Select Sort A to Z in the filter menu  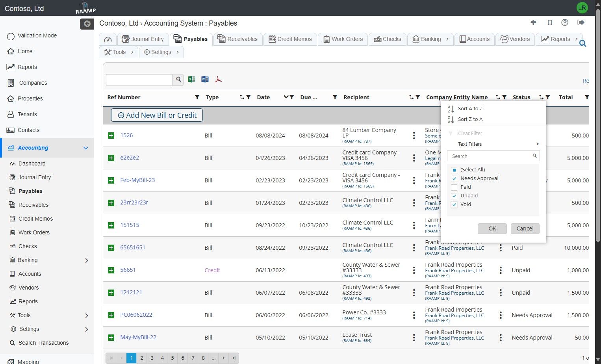coord(470,109)
